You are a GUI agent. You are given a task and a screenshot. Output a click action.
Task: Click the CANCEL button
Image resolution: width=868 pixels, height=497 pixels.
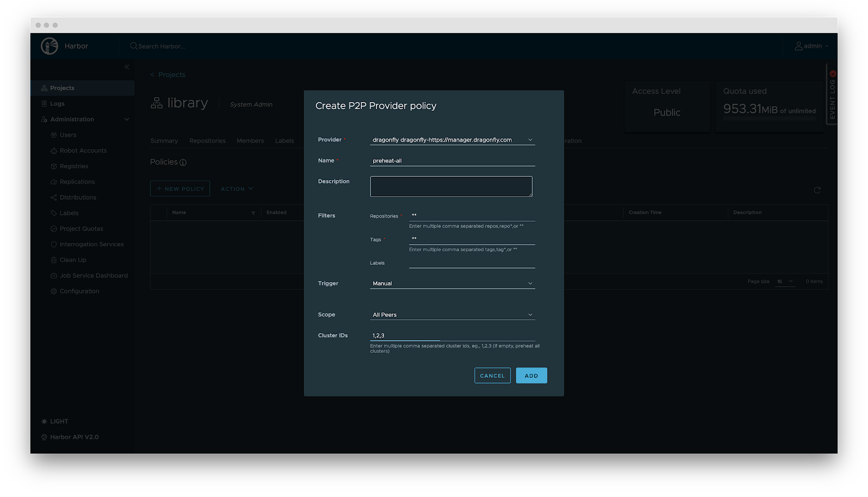[492, 375]
